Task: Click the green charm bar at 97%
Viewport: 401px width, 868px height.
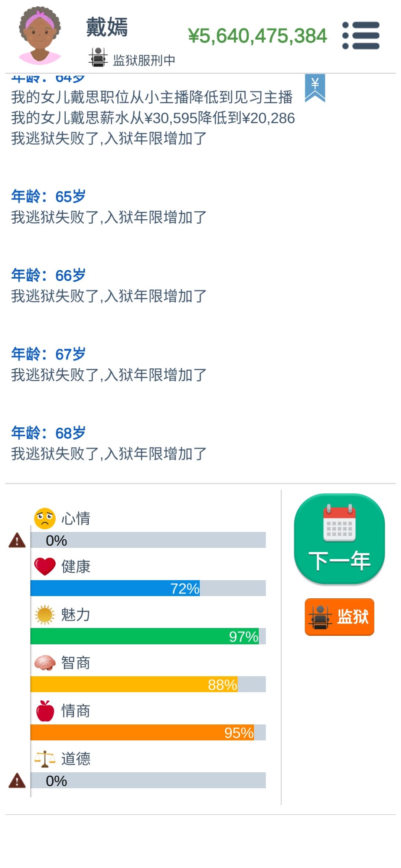Action: pos(144,636)
